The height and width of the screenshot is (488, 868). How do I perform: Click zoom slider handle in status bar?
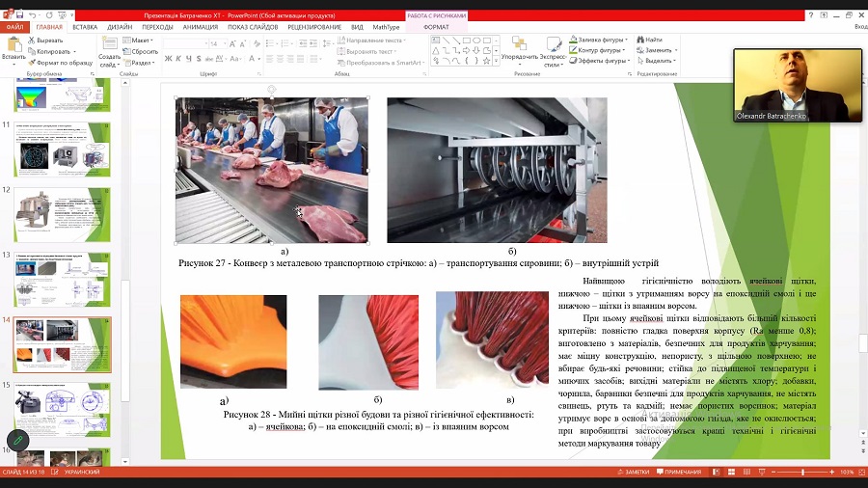point(802,472)
